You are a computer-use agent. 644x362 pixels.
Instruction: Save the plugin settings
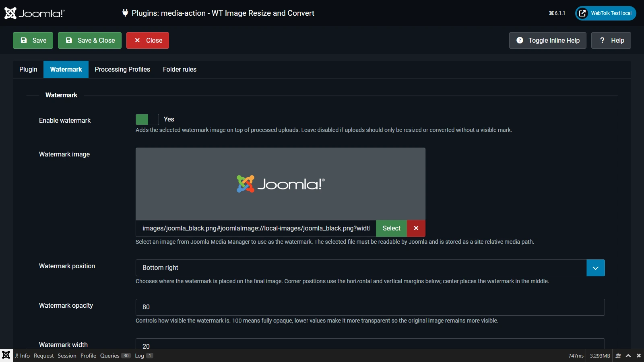[x=33, y=40]
